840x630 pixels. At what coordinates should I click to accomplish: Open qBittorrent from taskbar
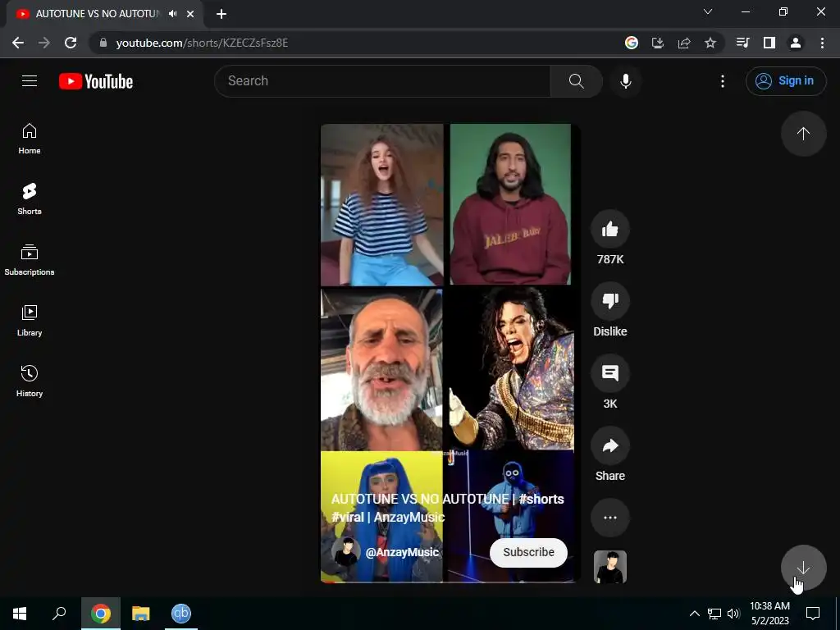(181, 614)
